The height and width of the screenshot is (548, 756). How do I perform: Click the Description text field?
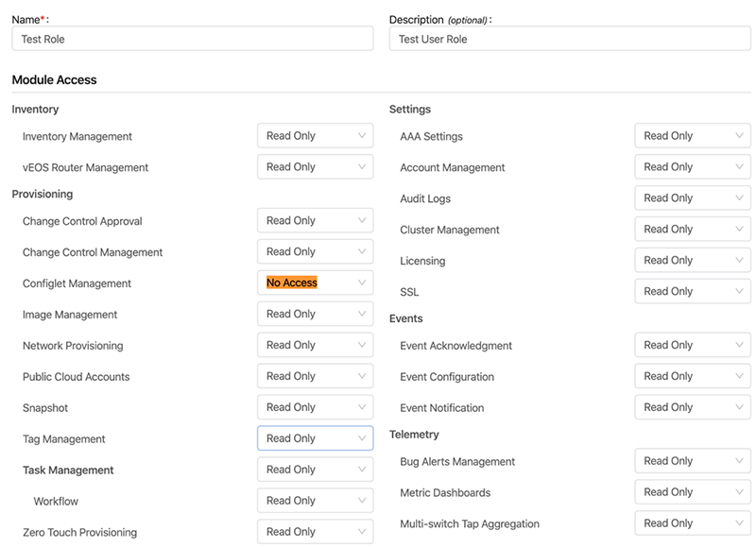(570, 39)
